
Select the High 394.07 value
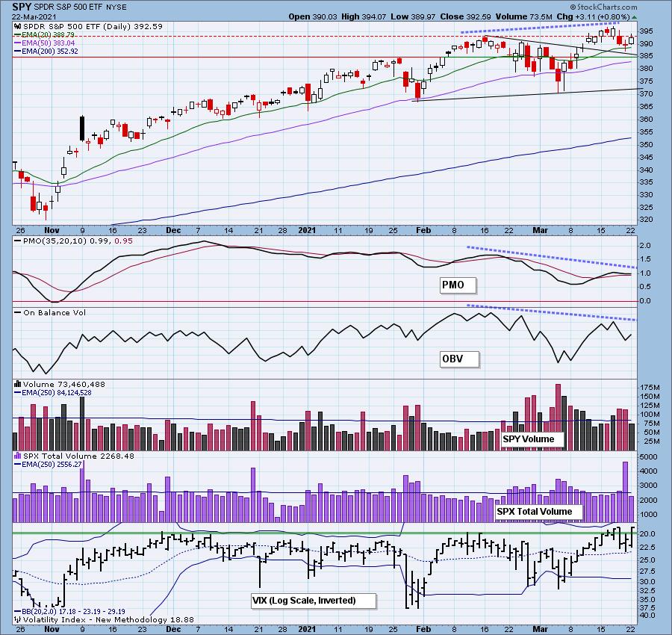pos(364,16)
